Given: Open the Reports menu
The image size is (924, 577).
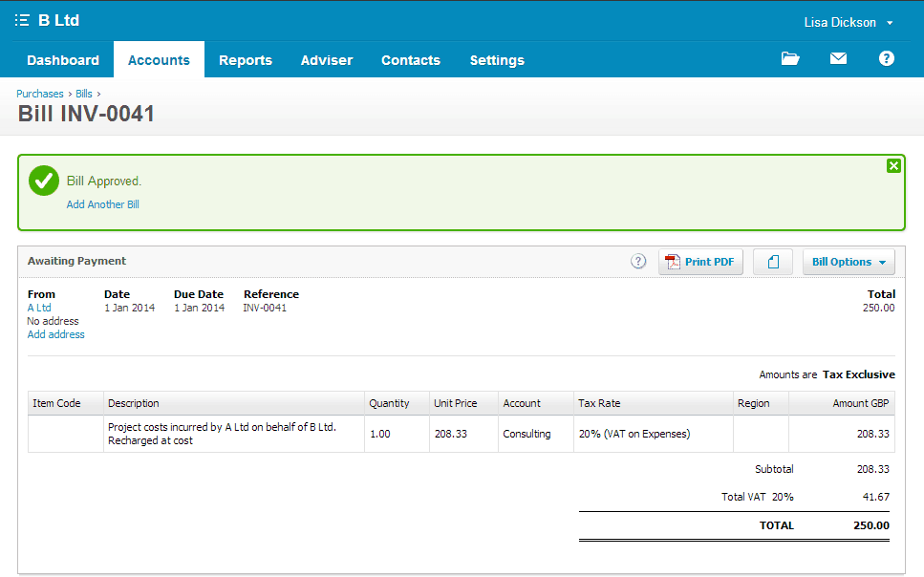Looking at the screenshot, I should (x=246, y=60).
